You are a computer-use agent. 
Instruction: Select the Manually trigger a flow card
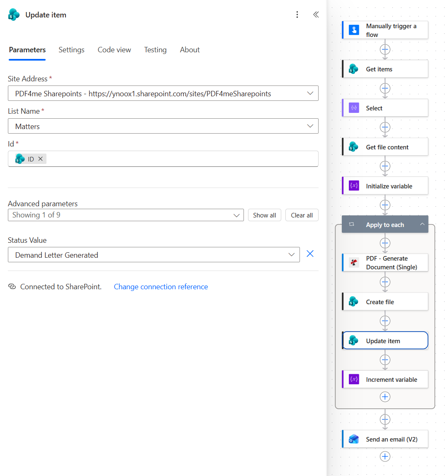[385, 30]
